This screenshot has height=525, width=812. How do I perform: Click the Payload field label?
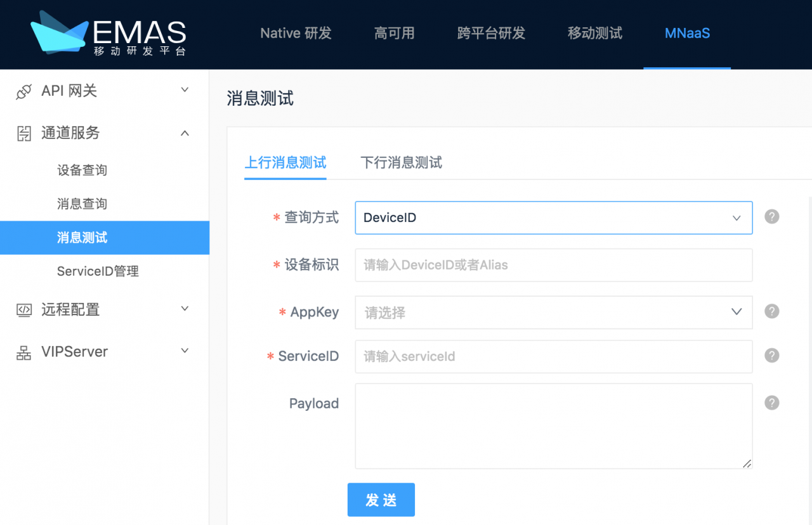coord(314,403)
